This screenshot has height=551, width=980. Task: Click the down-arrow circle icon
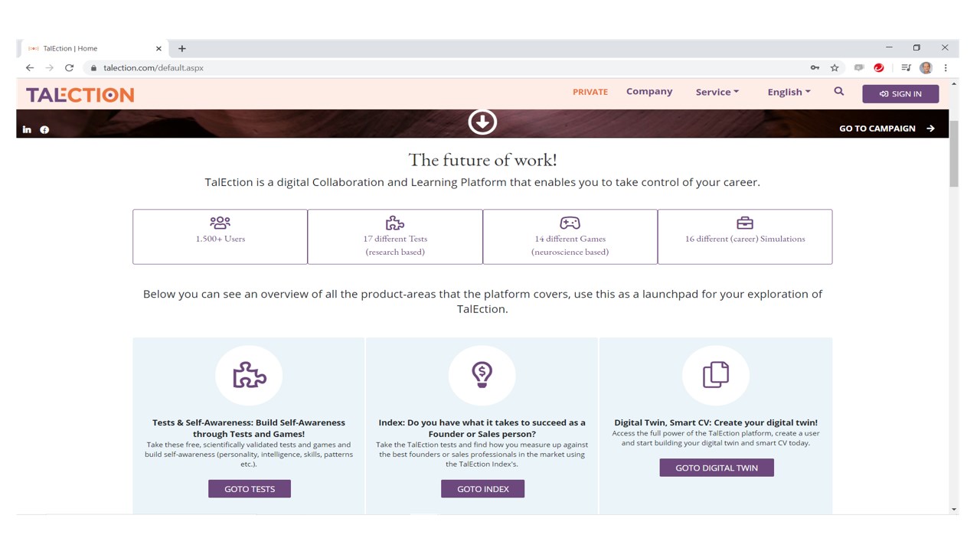482,122
